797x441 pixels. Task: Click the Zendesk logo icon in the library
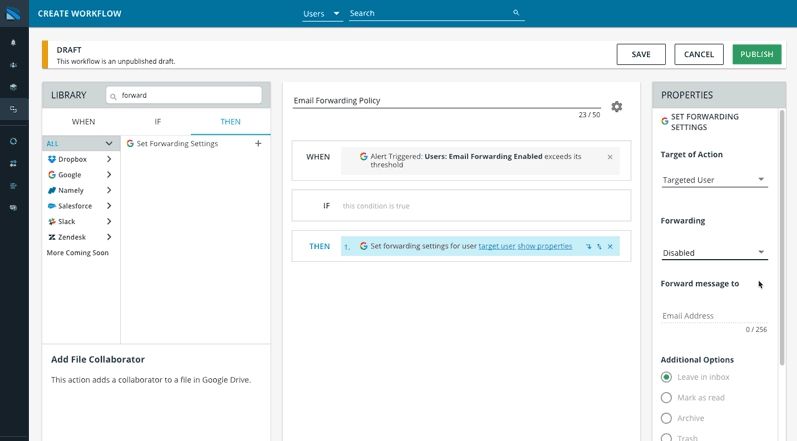(x=51, y=237)
